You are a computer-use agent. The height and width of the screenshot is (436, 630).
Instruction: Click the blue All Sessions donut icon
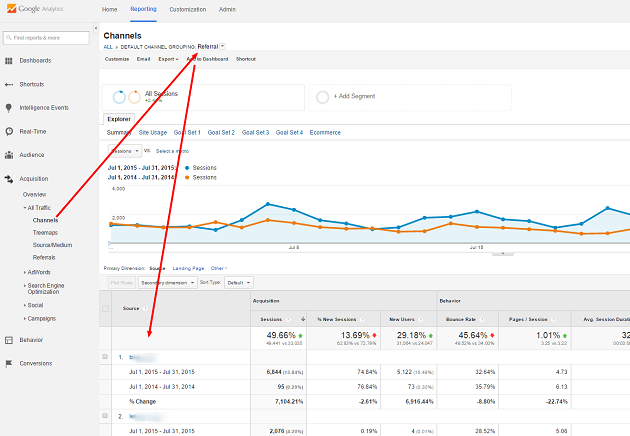coord(119,97)
